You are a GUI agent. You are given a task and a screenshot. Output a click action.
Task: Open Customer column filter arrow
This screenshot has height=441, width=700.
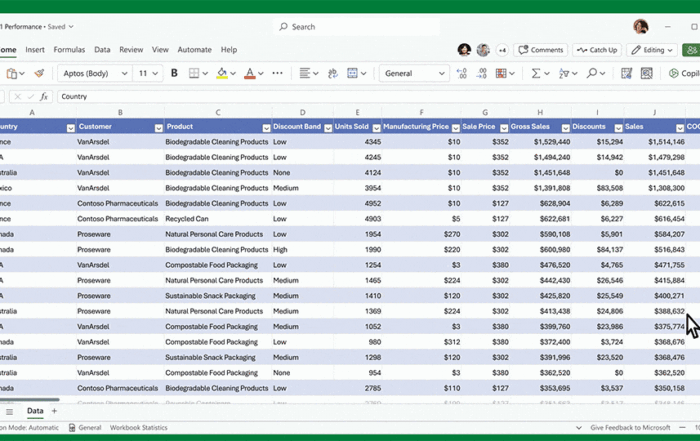click(x=158, y=129)
